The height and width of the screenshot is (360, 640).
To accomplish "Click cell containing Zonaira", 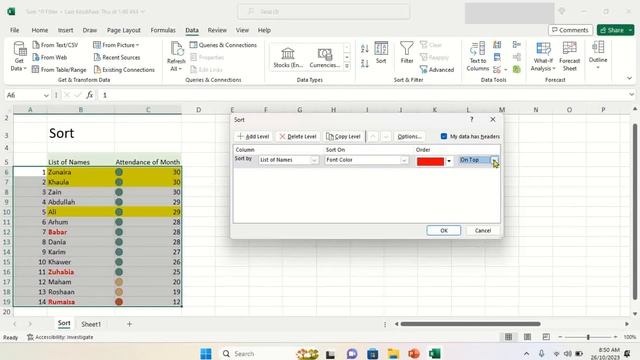I will (x=81, y=172).
